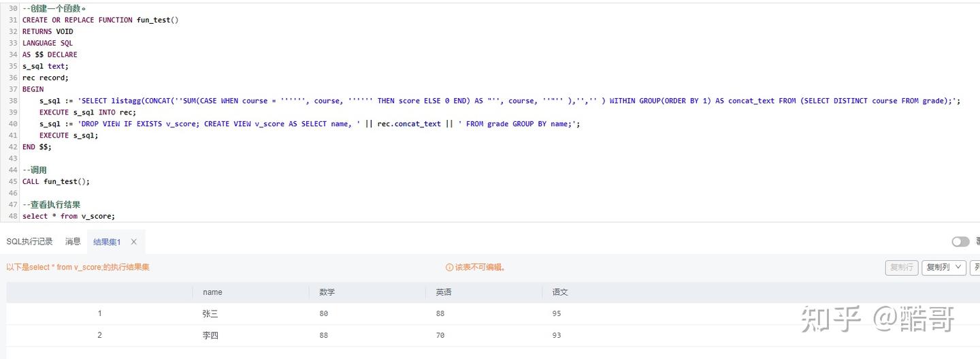Click row number 1 in results
Viewport: 980px width, 359px height.
coord(99,313)
